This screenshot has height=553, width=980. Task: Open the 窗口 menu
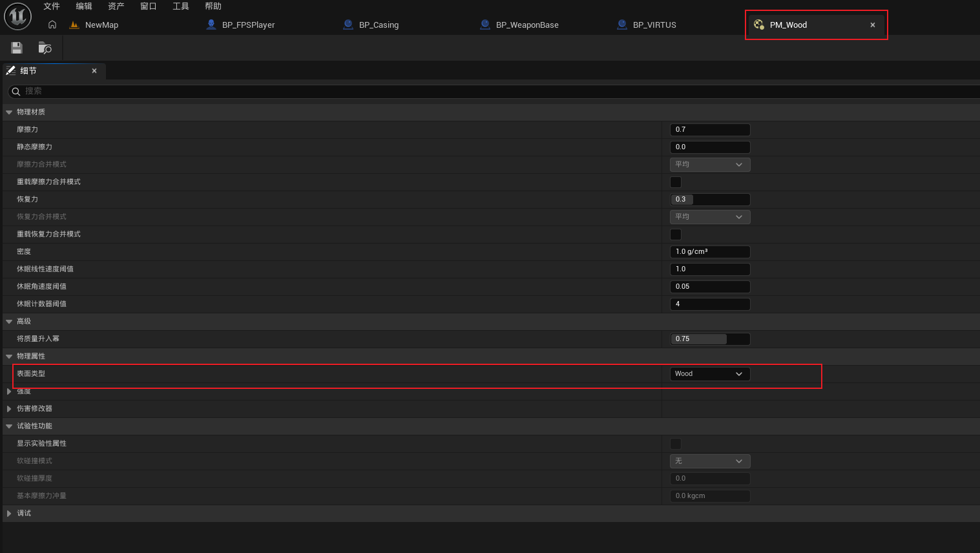(149, 6)
